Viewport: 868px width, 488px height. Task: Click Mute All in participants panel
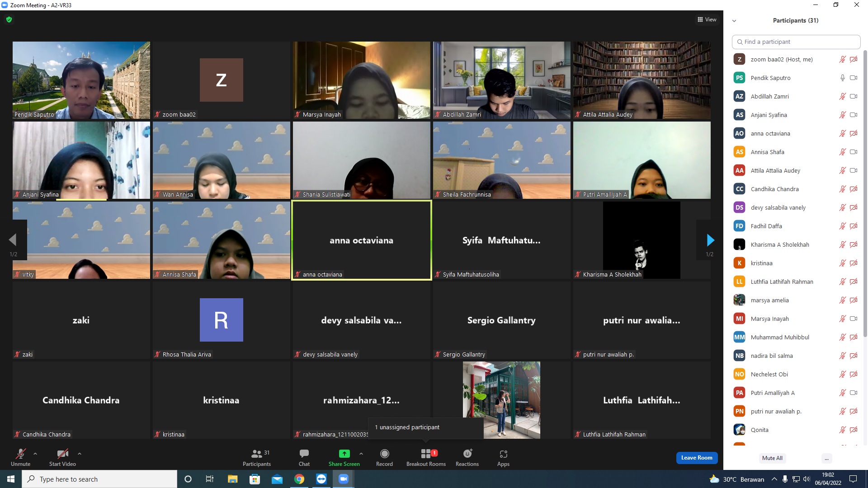pyautogui.click(x=772, y=458)
